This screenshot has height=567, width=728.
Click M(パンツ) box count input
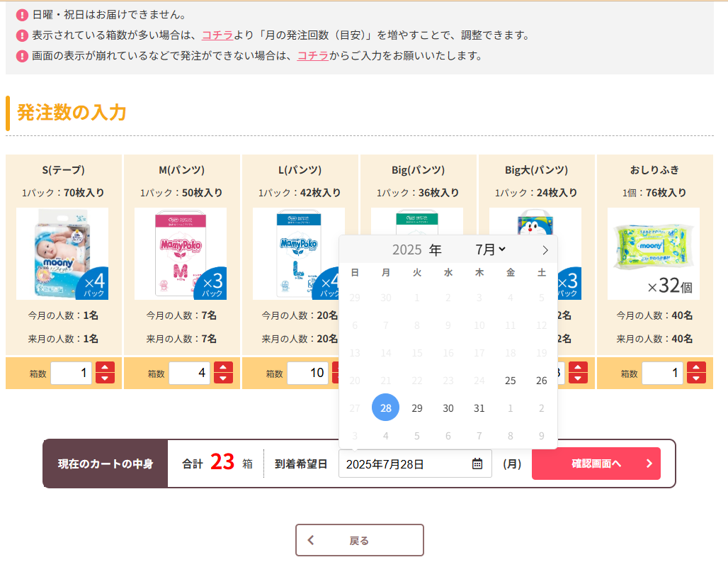coord(189,373)
